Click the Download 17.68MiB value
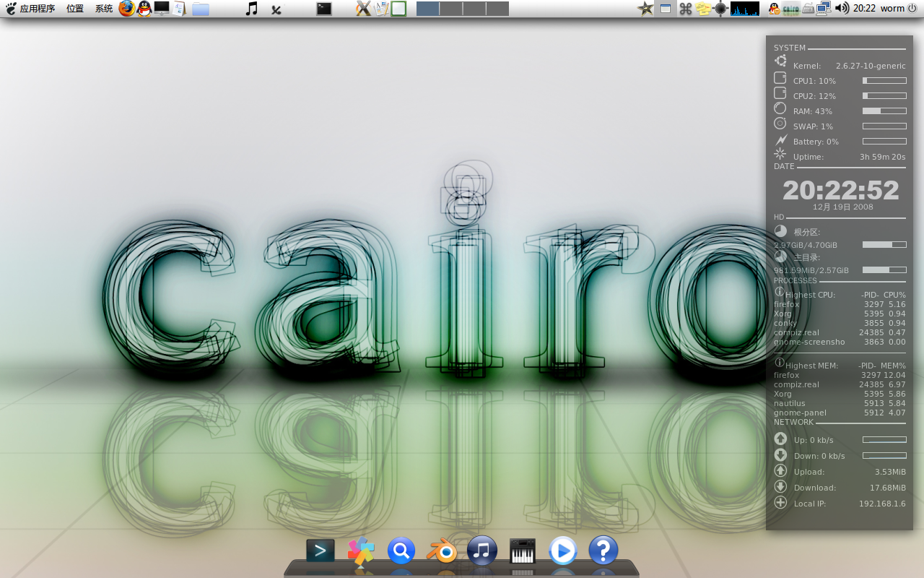 pyautogui.click(x=887, y=488)
